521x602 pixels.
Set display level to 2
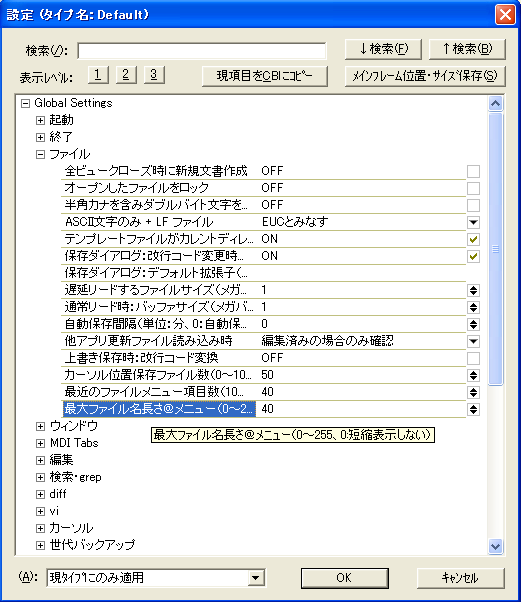tap(126, 74)
